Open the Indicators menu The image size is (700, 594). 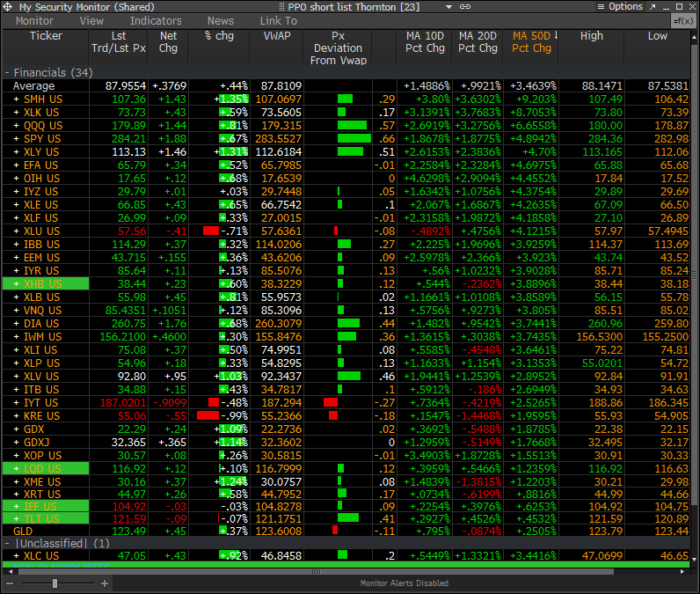tap(156, 21)
